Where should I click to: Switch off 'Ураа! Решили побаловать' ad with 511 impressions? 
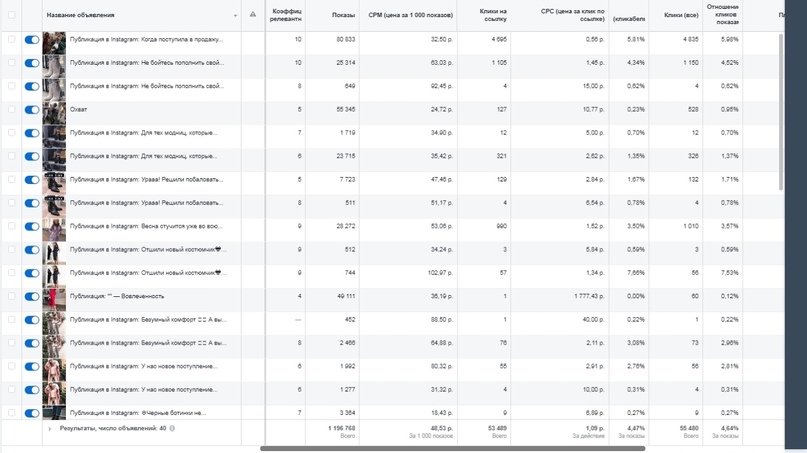pyautogui.click(x=31, y=203)
